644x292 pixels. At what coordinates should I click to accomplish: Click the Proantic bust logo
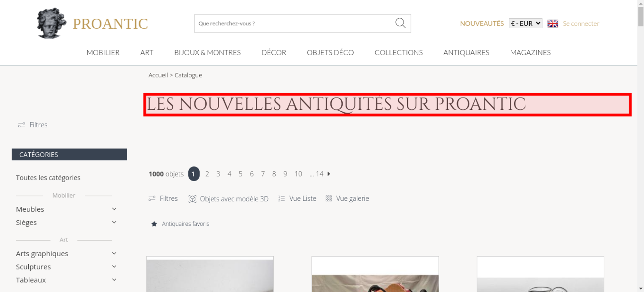[x=52, y=23]
